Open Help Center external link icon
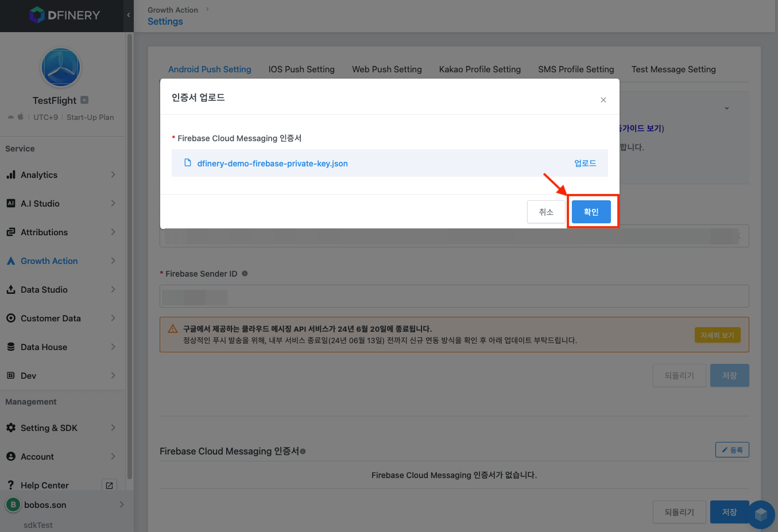Screen dimensions: 778x532 (109, 486)
